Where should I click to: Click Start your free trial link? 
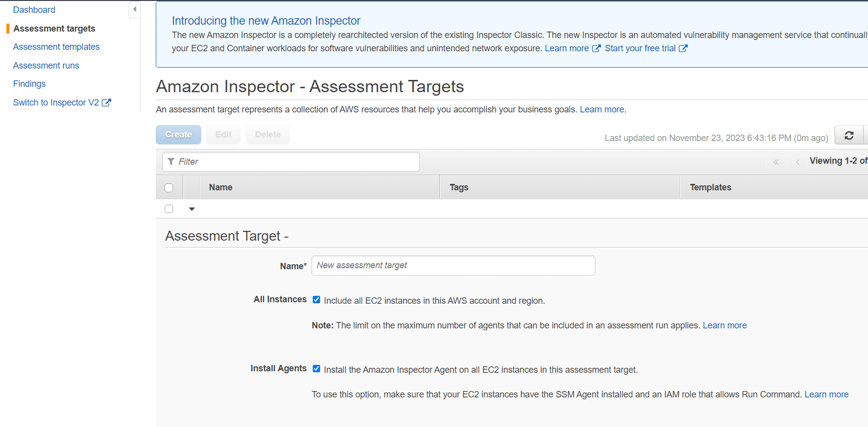646,48
